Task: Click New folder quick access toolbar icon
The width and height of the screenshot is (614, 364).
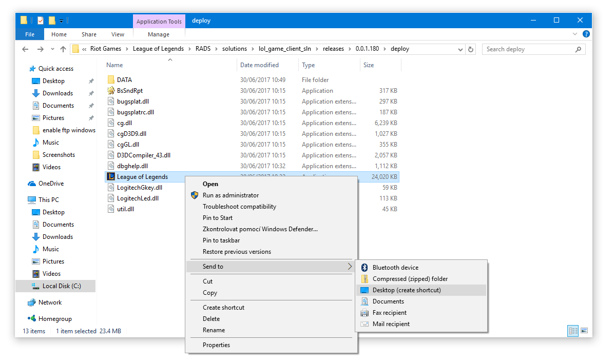Action: tap(52, 21)
